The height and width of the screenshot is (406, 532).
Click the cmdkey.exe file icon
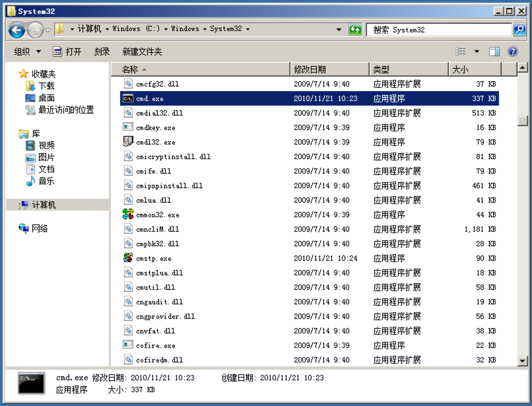[128, 127]
